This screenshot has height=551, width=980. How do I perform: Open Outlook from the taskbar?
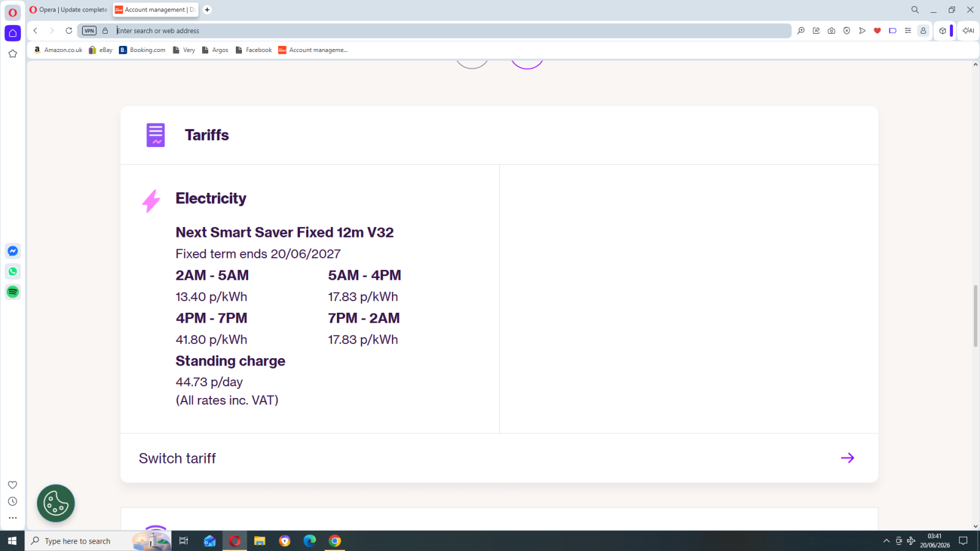[209, 541]
